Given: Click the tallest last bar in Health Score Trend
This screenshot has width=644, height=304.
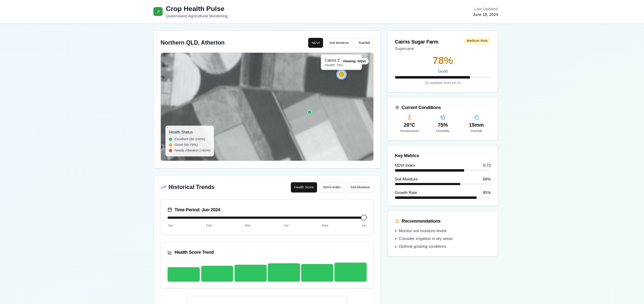Looking at the screenshot, I should 350,272.
